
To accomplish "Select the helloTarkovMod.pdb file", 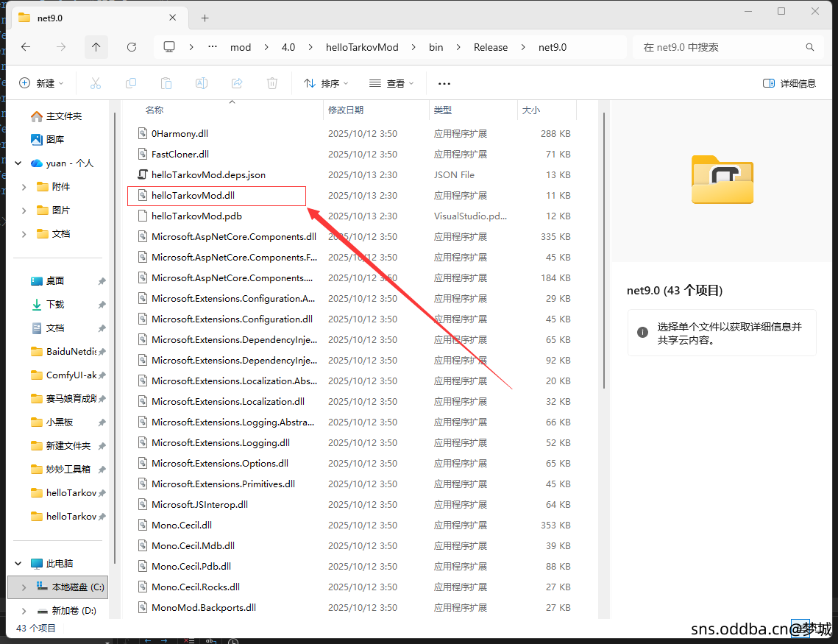I will [x=196, y=216].
